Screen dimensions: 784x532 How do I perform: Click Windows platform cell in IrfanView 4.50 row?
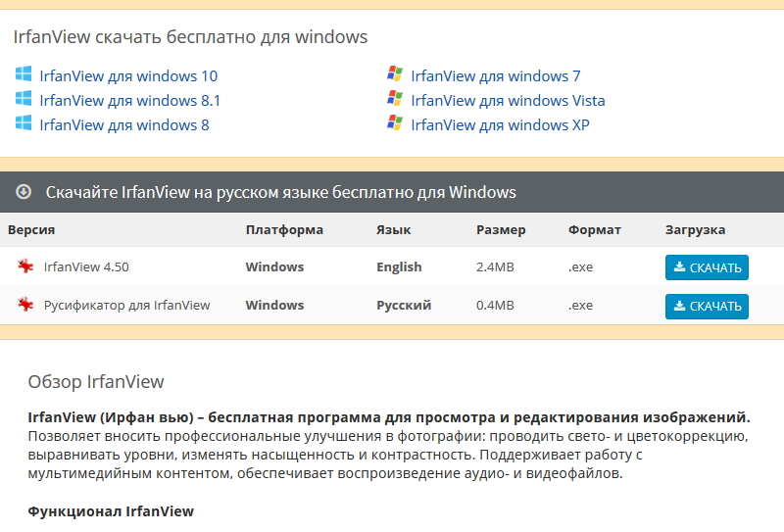tap(274, 267)
